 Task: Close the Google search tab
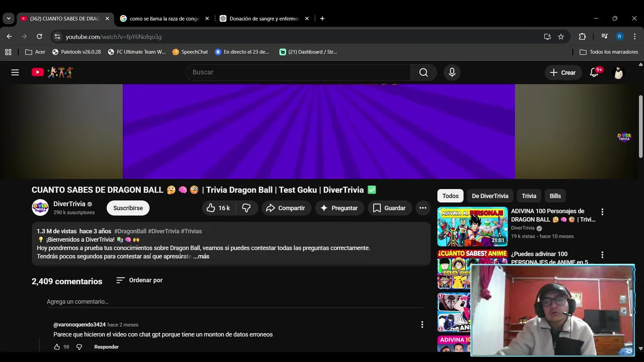[207, 19]
